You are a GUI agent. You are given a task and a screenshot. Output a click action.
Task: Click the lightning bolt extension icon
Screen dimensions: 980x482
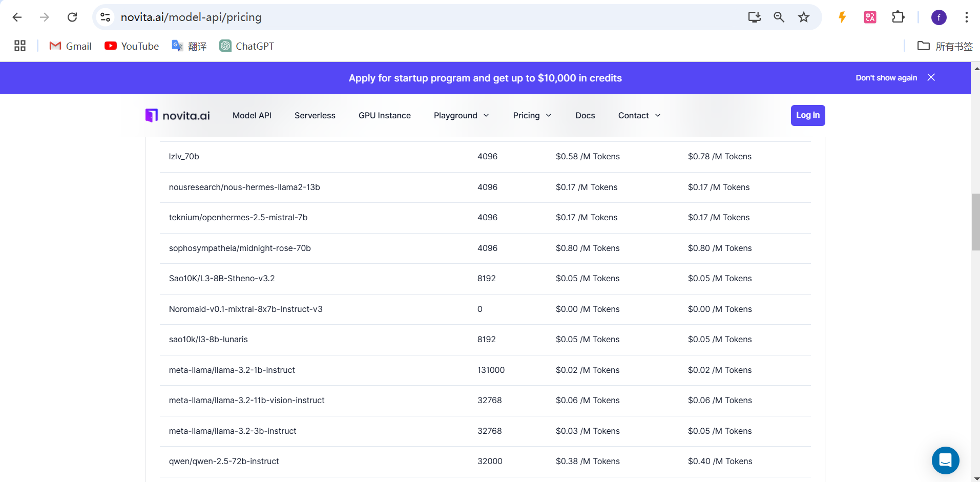(x=842, y=17)
